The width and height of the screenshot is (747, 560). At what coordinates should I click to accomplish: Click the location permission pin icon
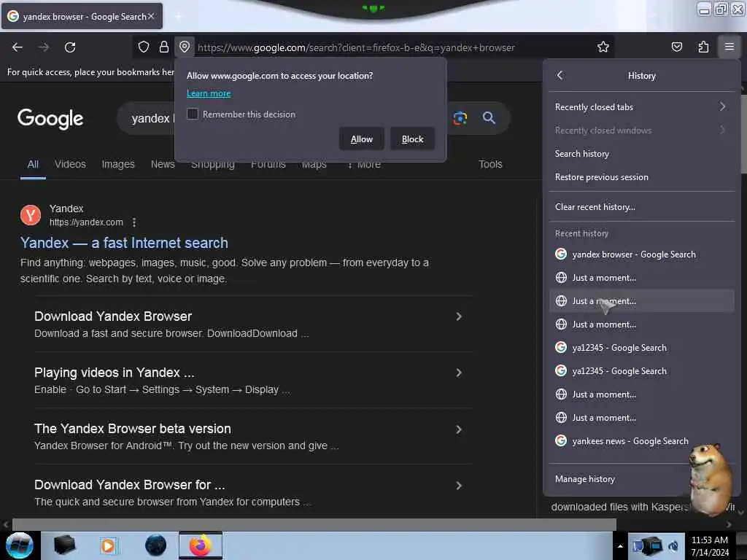pos(185,47)
